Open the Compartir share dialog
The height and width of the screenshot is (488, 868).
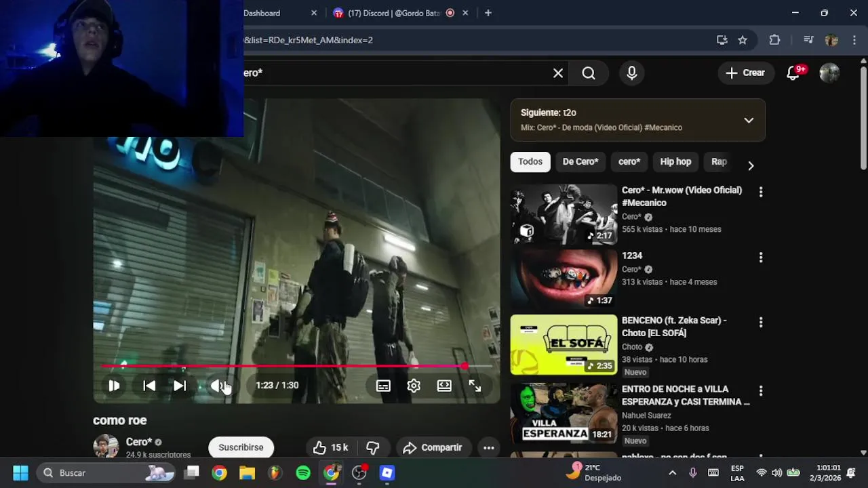[433, 447]
